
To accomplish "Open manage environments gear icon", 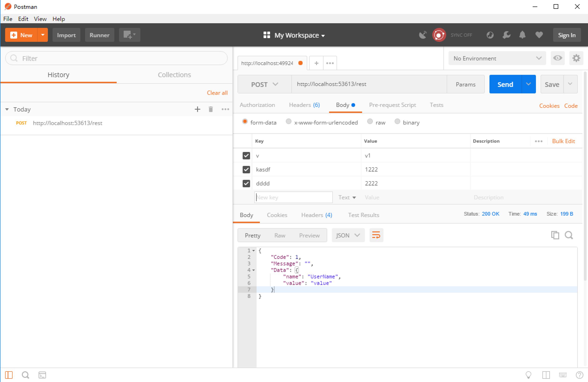I will pyautogui.click(x=576, y=58).
